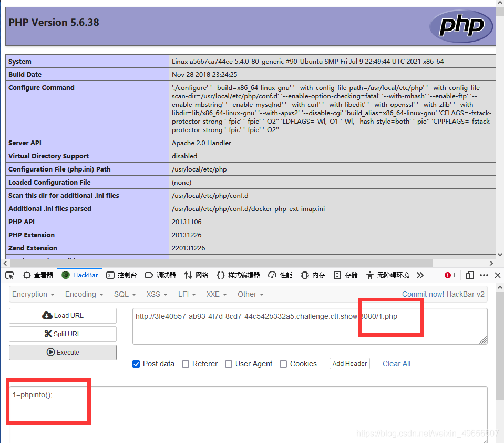504x443 pixels.
Task: Click the 'Zend Extension' row label
Action: (x=33, y=248)
